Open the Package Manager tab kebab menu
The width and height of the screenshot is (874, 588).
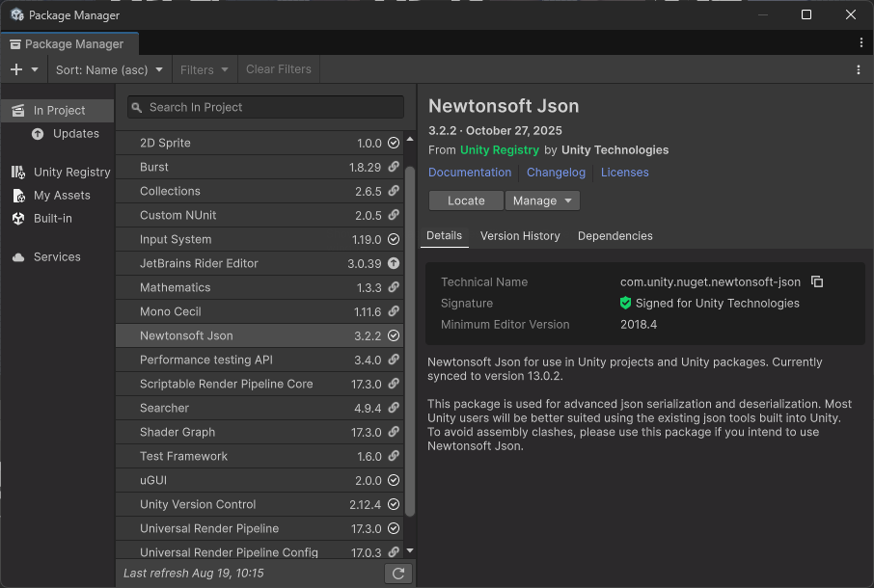pos(861,42)
